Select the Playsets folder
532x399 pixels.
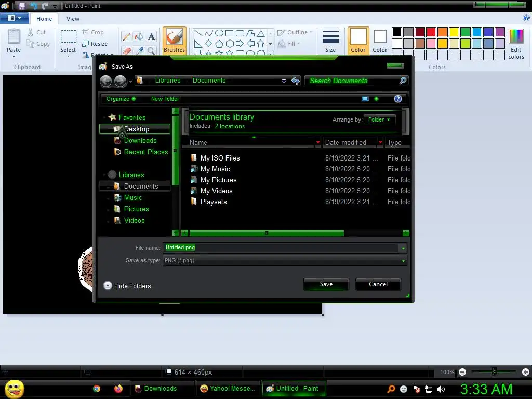tap(214, 202)
